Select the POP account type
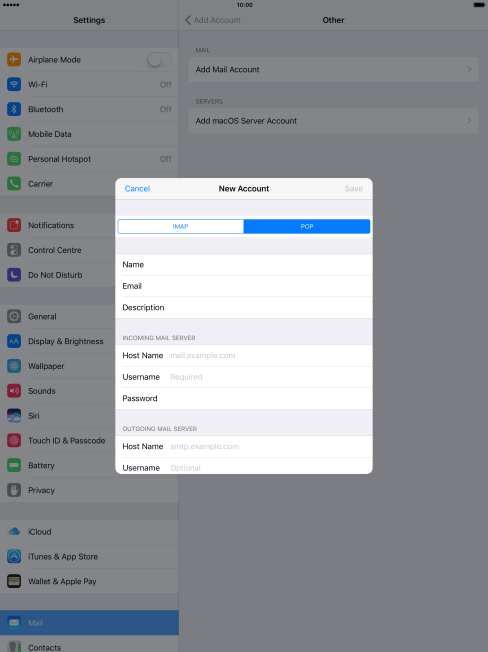 click(307, 227)
